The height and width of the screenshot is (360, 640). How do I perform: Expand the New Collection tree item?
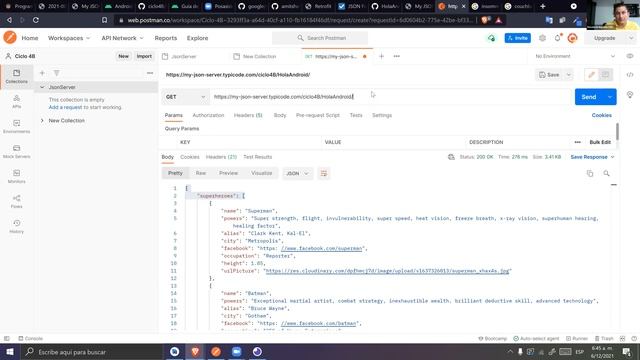pyautogui.click(x=42, y=120)
